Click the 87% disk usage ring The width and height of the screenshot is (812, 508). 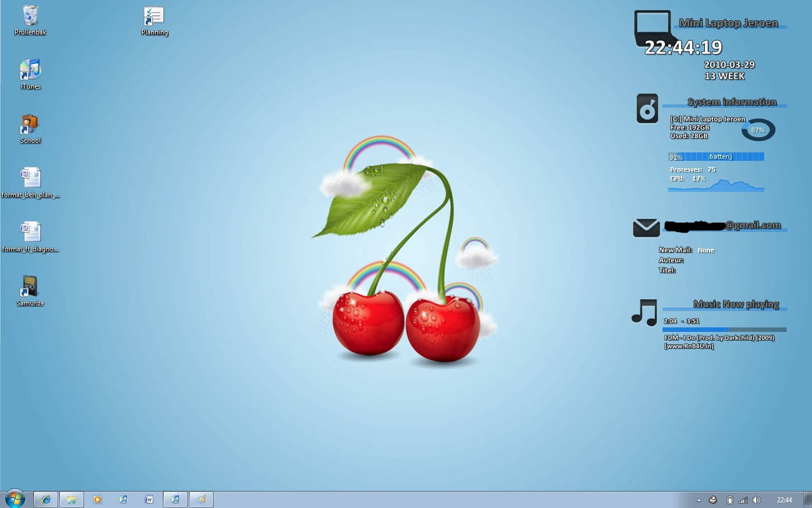coord(758,129)
